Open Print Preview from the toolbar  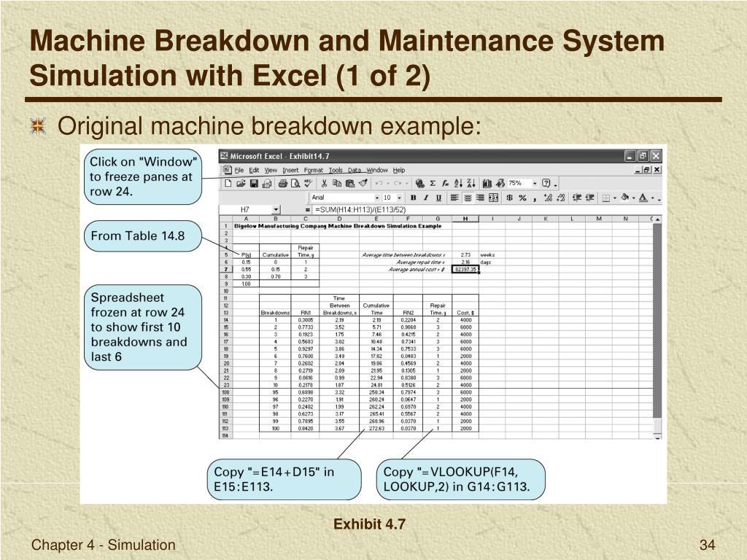point(295,183)
